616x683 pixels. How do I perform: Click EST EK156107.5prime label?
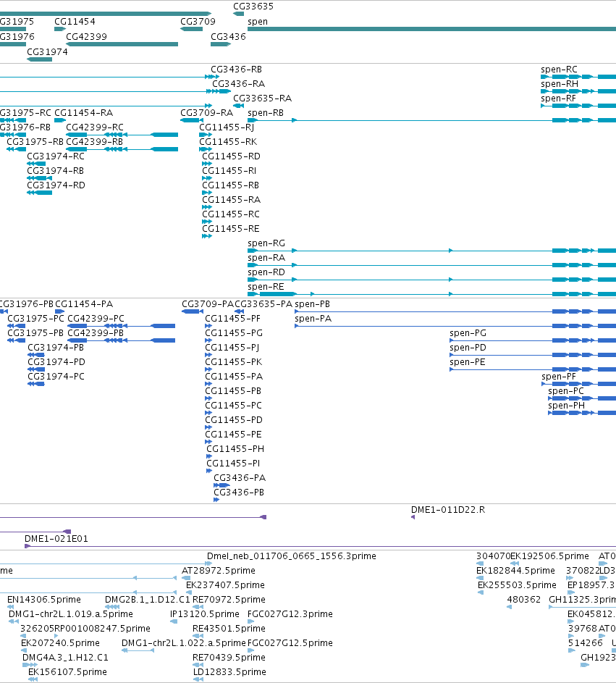(67, 672)
